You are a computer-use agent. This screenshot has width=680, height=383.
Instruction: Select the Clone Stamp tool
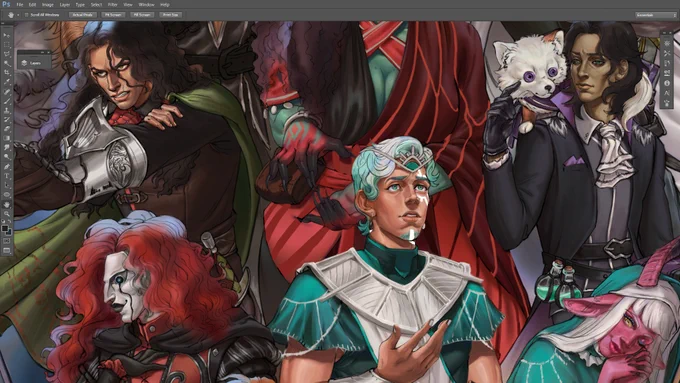[7, 110]
